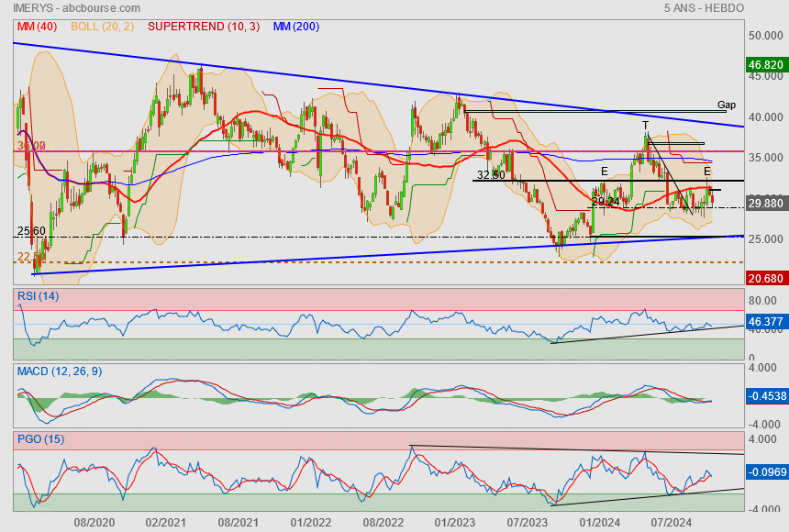Screen dimensions: 789x532
Task: Select the 02/2021 date axis label
Action: (166, 523)
